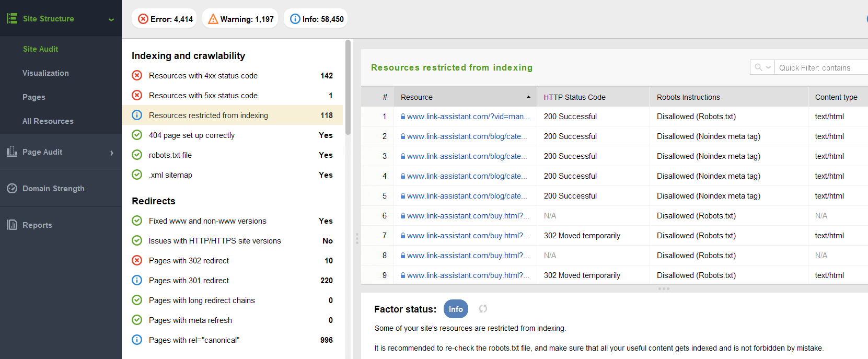Click check icon for long redirect chains
Screen dimensions: 868x359
pyautogui.click(x=137, y=300)
